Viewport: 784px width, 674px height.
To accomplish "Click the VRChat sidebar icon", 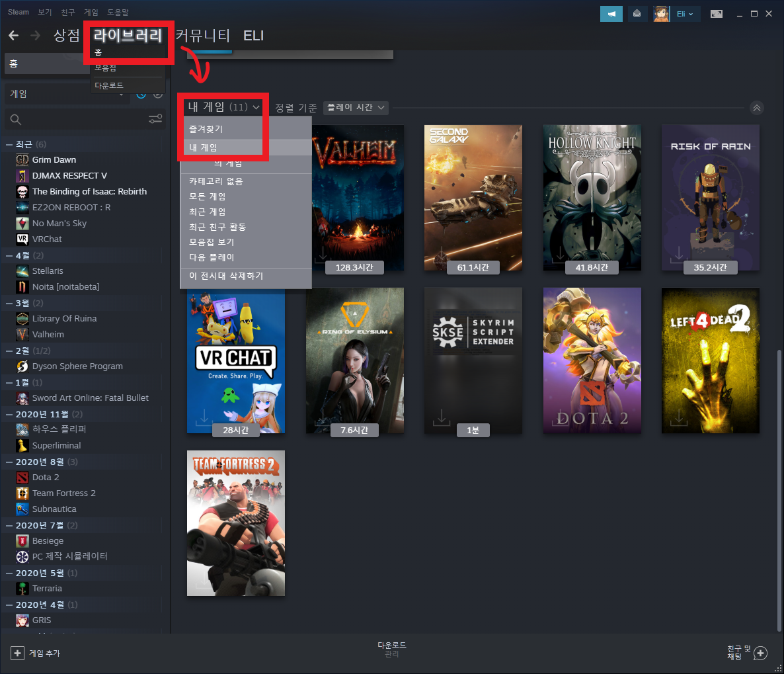I will (x=22, y=239).
